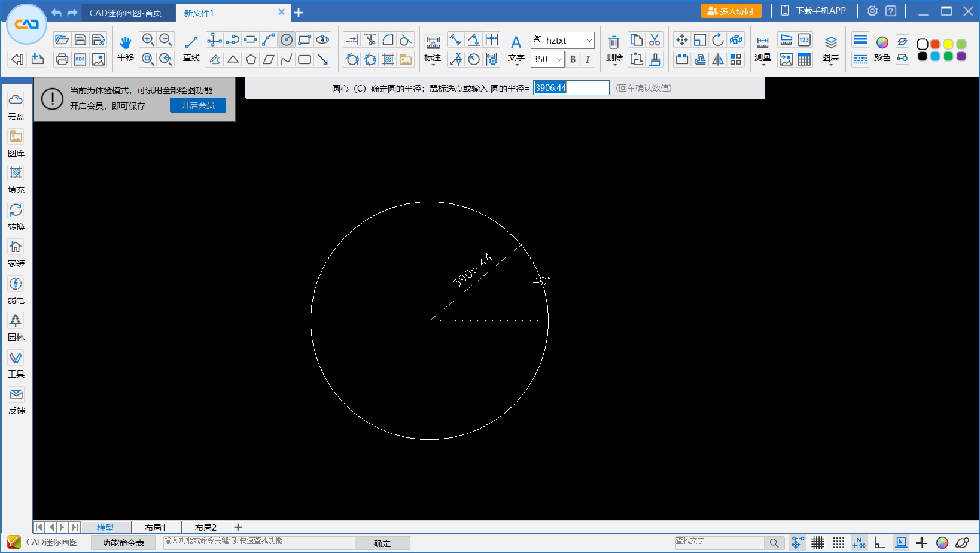Click 下载手机APP download link

814,11
